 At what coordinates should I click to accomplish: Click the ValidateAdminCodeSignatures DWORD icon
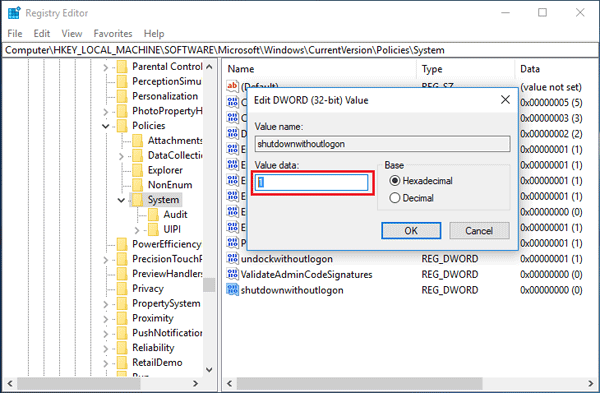(232, 274)
